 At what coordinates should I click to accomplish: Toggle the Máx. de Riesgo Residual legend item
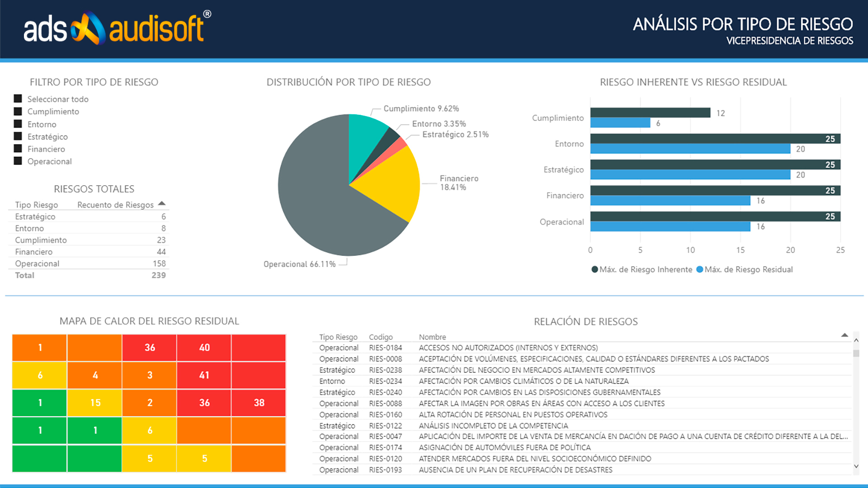[745, 269]
